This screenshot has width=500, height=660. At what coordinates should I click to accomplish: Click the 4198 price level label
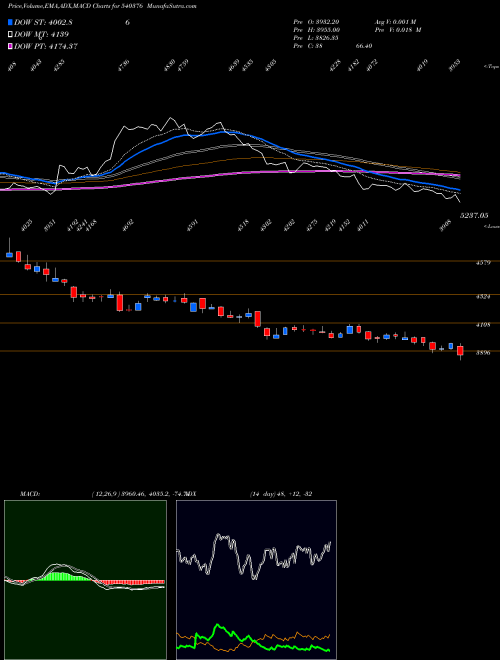(483, 325)
